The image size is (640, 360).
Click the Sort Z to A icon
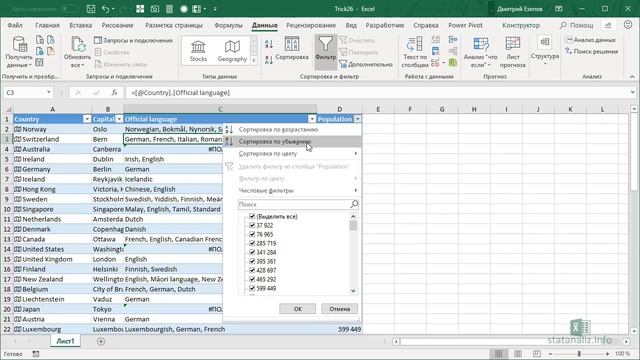pos(269,60)
